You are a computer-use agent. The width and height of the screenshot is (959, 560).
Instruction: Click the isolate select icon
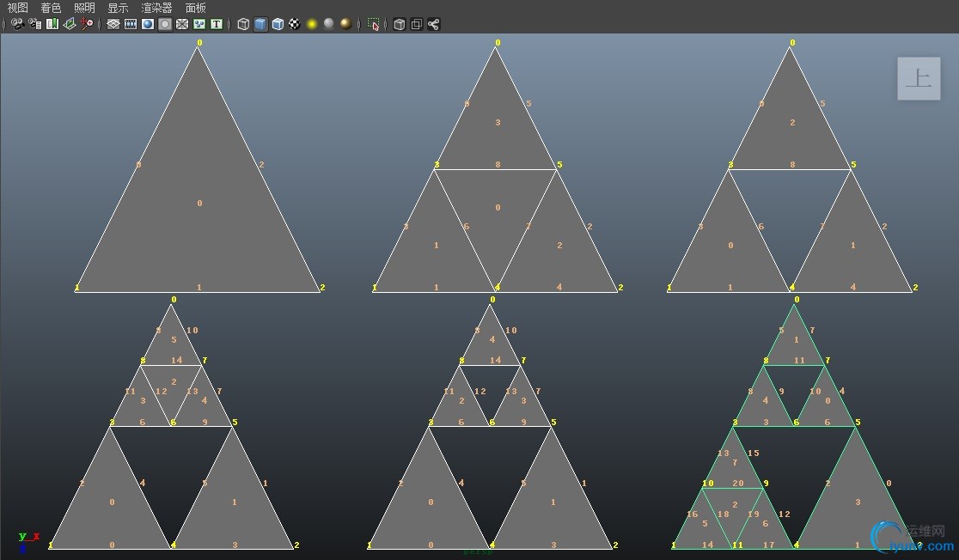[x=373, y=24]
